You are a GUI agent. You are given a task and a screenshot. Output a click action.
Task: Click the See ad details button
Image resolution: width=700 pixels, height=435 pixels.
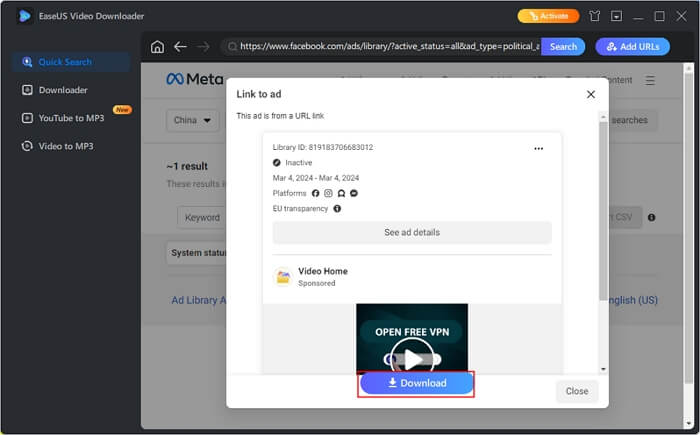pyautogui.click(x=412, y=232)
